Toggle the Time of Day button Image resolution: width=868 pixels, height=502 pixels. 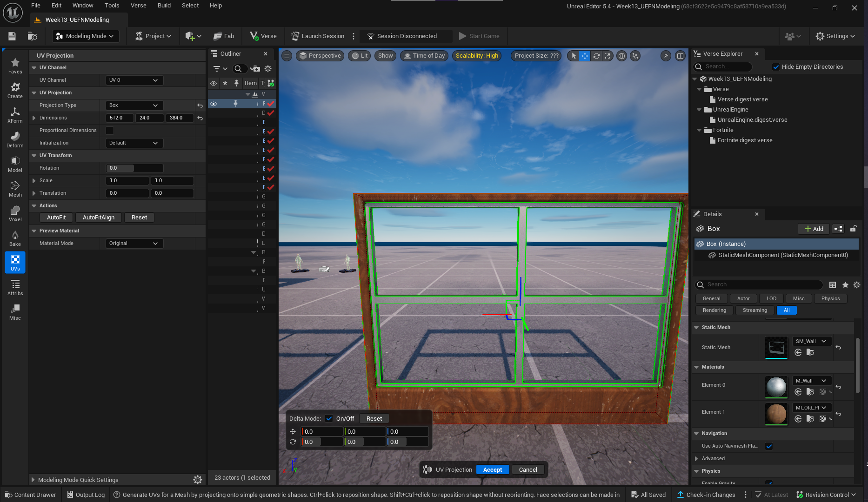(x=424, y=56)
